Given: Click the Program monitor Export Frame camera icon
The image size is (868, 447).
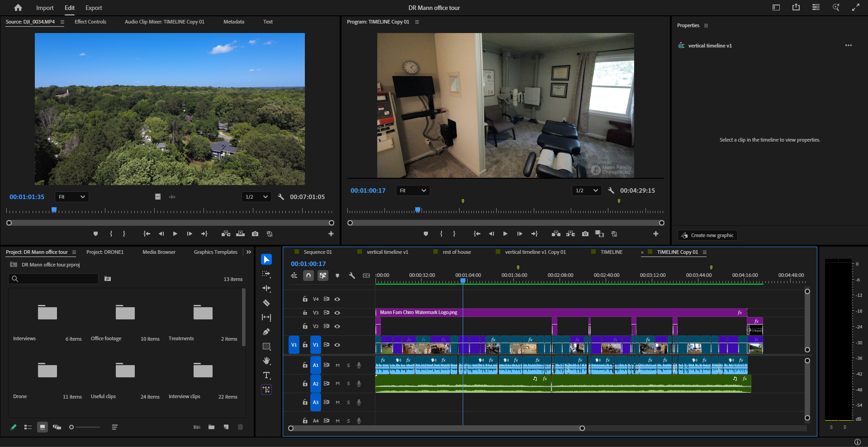Looking at the screenshot, I should 585,234.
